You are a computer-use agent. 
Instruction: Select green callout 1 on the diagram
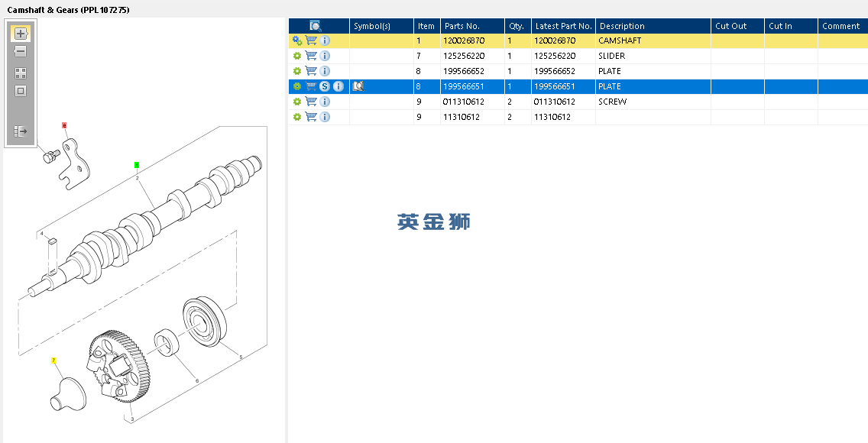137,165
